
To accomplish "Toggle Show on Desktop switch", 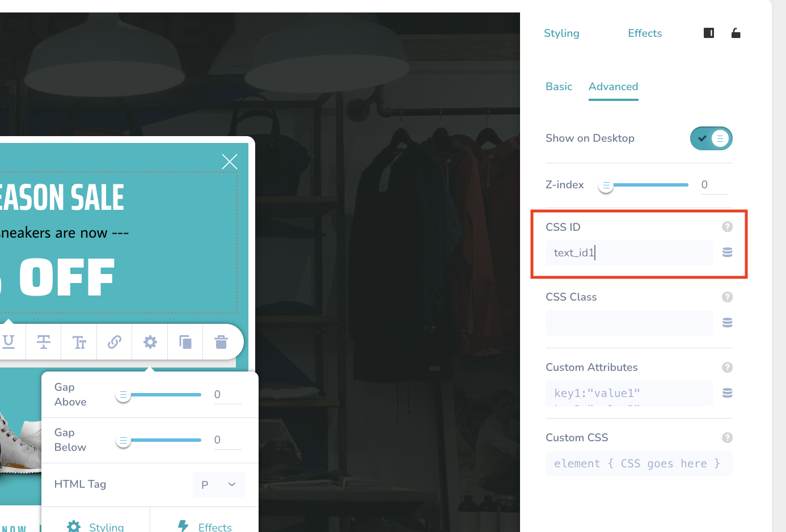I will tap(711, 138).
